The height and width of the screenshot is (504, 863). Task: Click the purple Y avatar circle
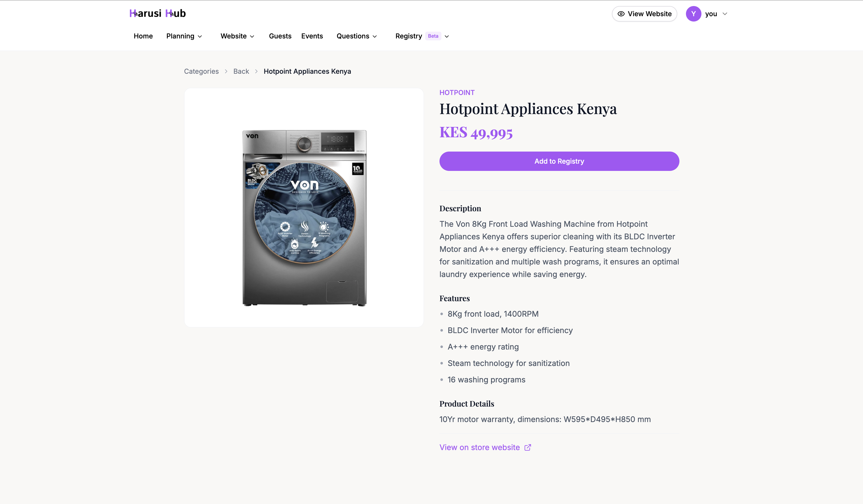click(693, 14)
